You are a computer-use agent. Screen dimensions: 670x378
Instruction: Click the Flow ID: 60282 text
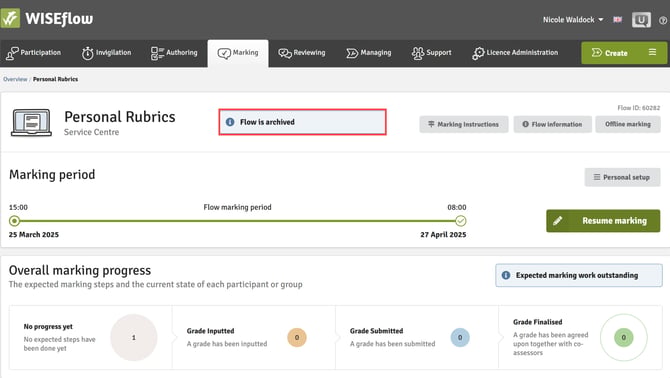coord(638,108)
